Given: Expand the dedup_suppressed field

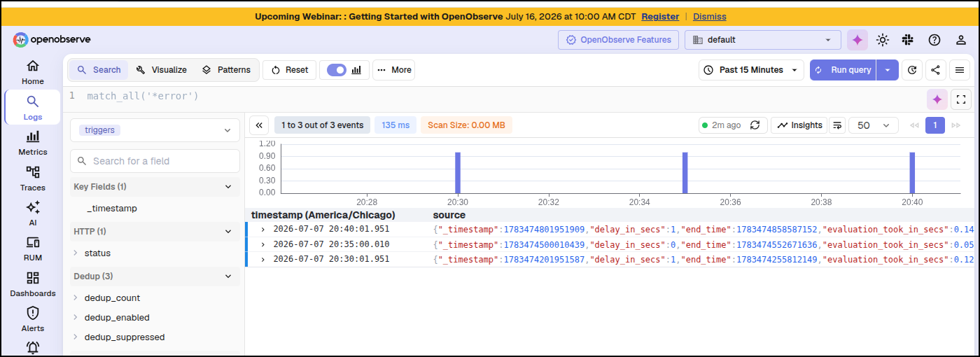Looking at the screenshot, I should [76, 337].
